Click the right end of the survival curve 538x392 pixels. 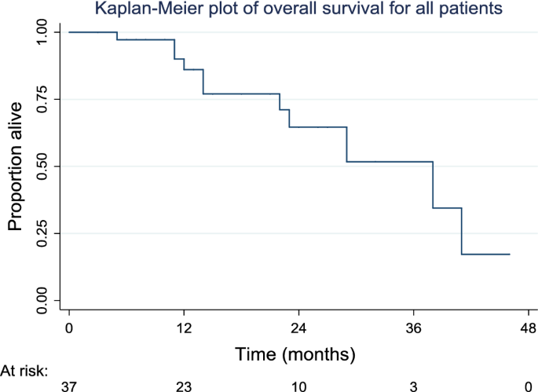(509, 255)
